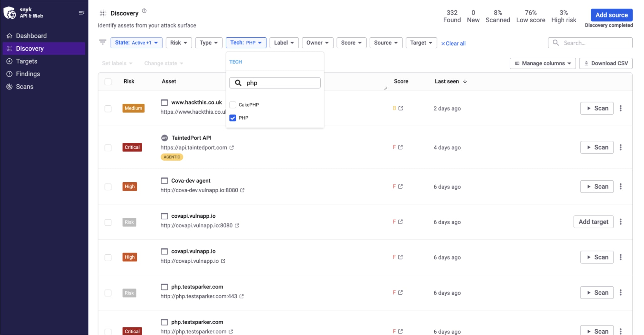
Task: Open Scans in sidebar
Action: [44, 87]
